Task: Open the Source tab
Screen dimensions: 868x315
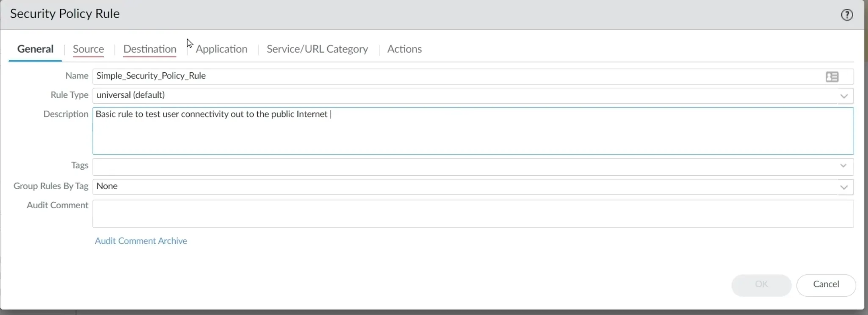Action: tap(88, 49)
